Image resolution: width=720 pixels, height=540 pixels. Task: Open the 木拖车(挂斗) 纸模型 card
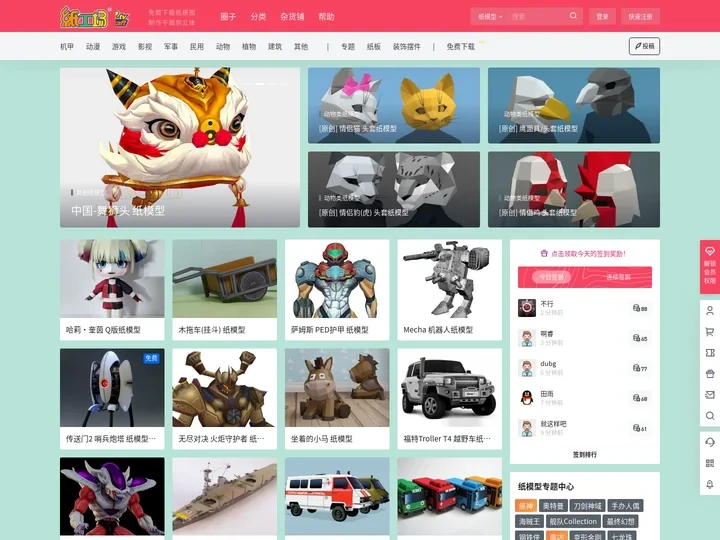tap(225, 290)
